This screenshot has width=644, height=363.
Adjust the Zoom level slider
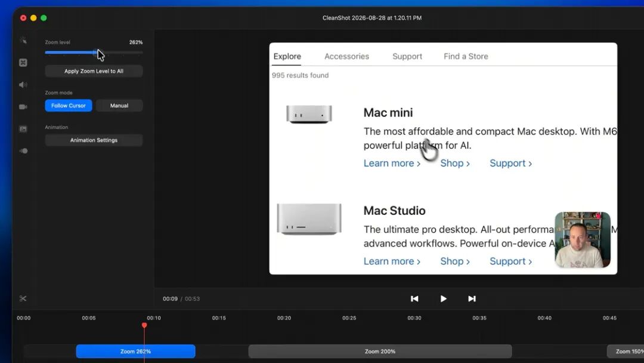94,53
